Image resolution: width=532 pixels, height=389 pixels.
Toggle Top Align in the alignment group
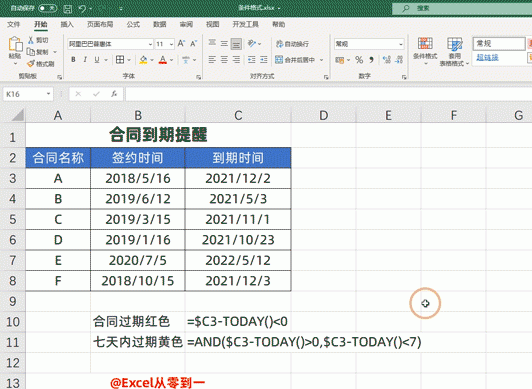[x=212, y=43]
